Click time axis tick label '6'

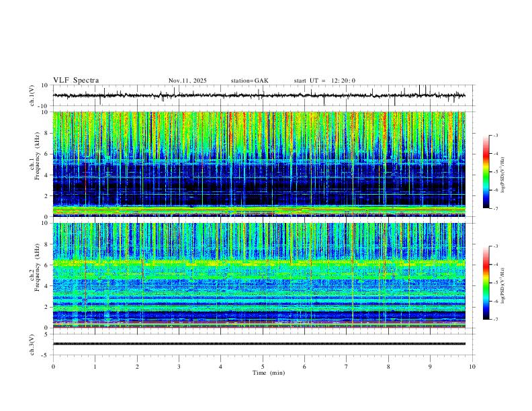(x=304, y=367)
